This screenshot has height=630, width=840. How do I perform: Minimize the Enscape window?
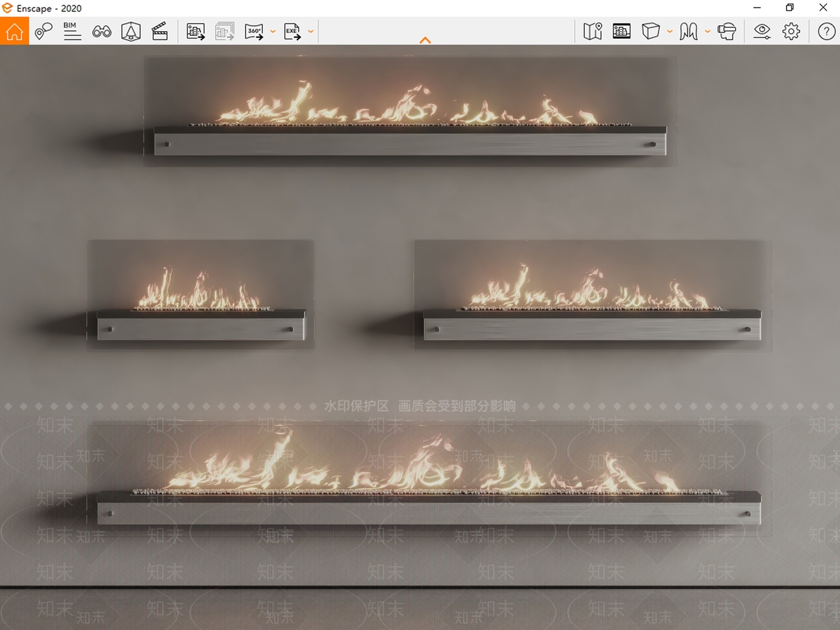[x=757, y=8]
